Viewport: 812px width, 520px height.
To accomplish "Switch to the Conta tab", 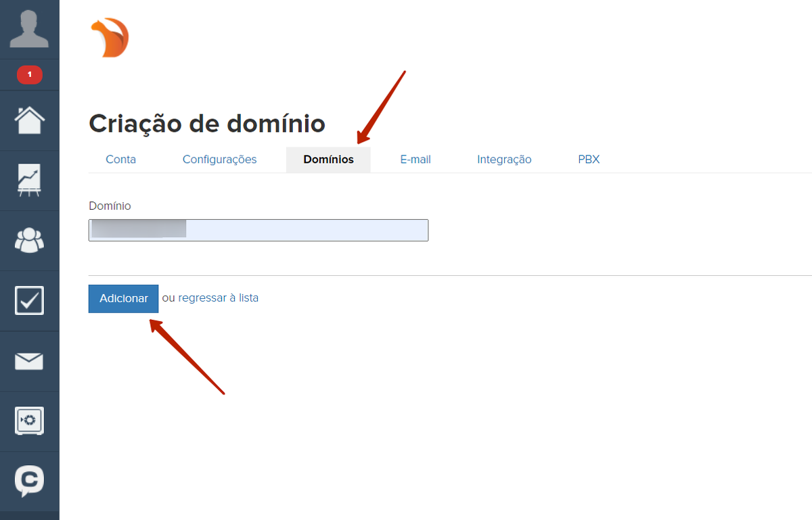I will click(x=120, y=160).
